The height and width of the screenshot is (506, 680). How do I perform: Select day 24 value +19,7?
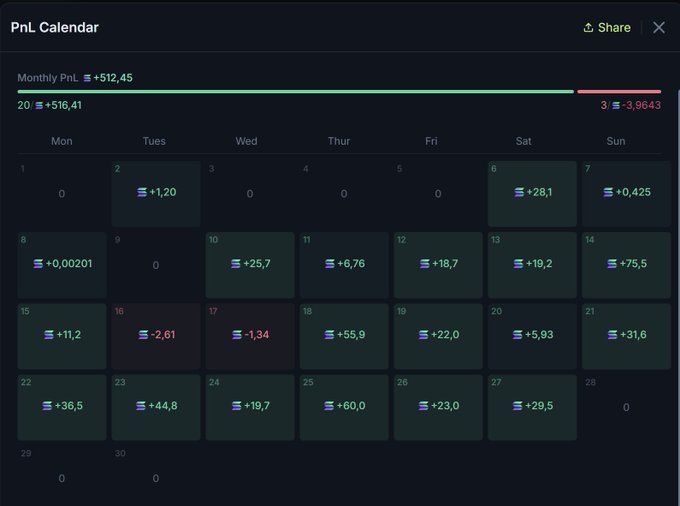pos(257,406)
